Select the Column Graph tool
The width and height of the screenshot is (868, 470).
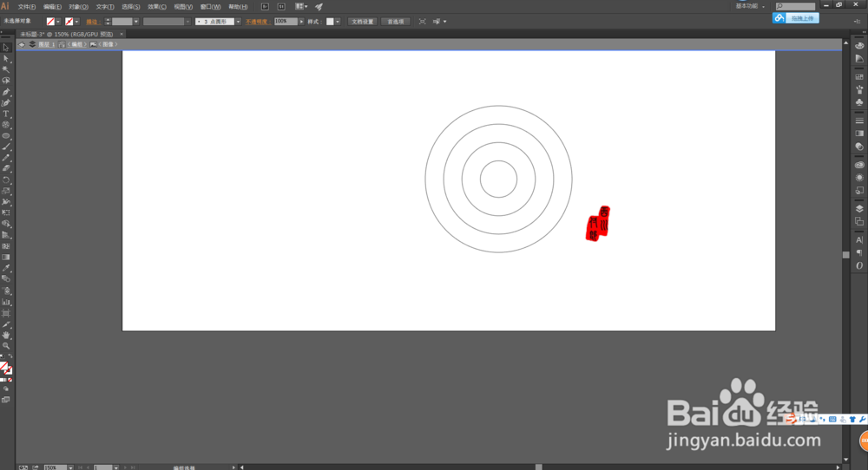(6, 302)
